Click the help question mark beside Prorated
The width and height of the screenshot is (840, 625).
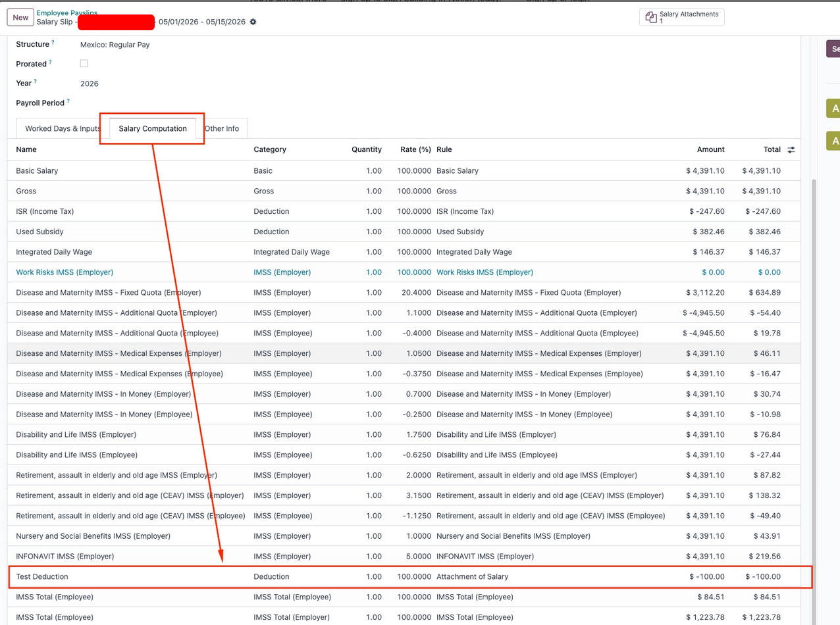[50, 63]
